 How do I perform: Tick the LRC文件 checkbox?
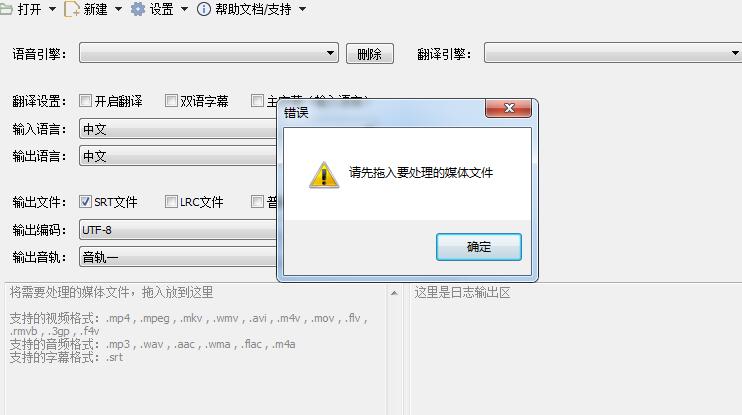171,202
